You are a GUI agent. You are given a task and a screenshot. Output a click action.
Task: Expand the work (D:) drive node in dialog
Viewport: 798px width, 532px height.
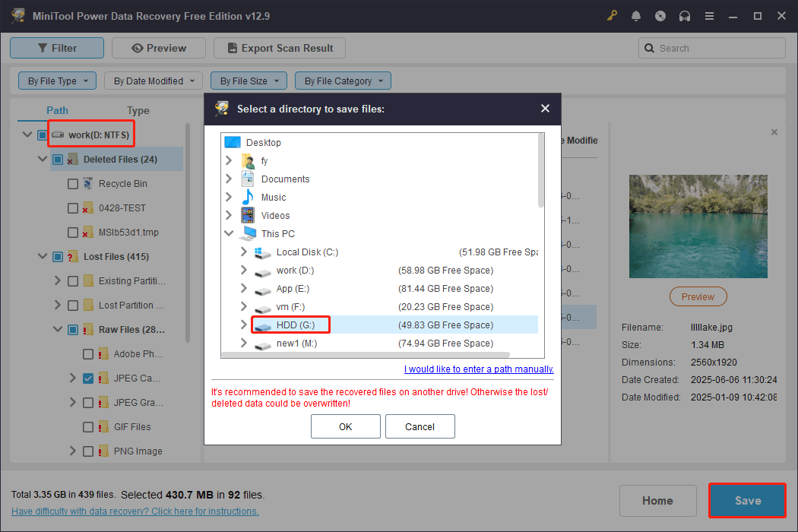coord(244,270)
